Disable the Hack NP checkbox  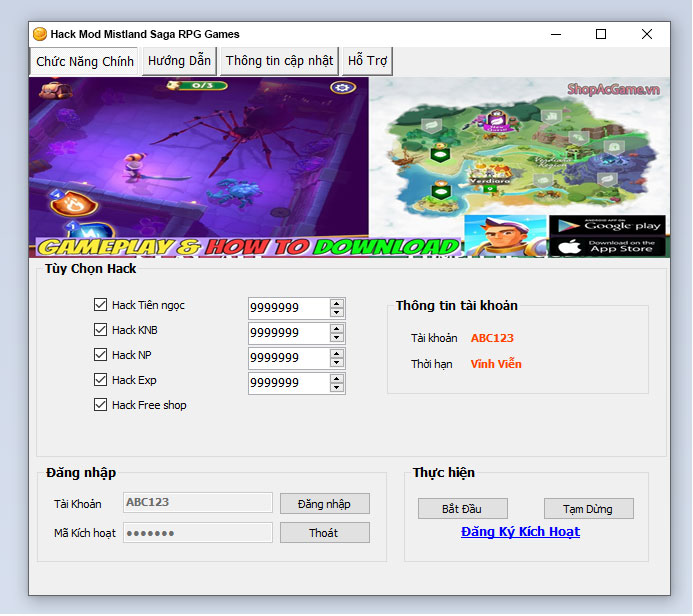coord(100,355)
